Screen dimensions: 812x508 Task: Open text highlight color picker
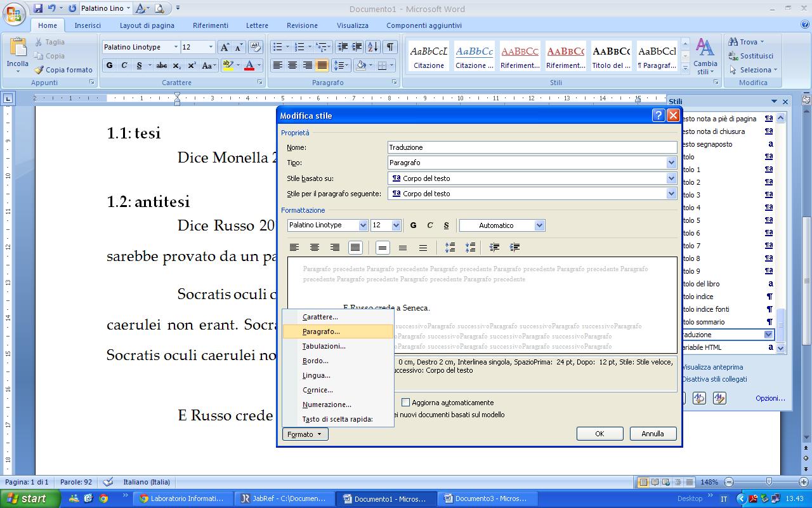click(x=238, y=65)
